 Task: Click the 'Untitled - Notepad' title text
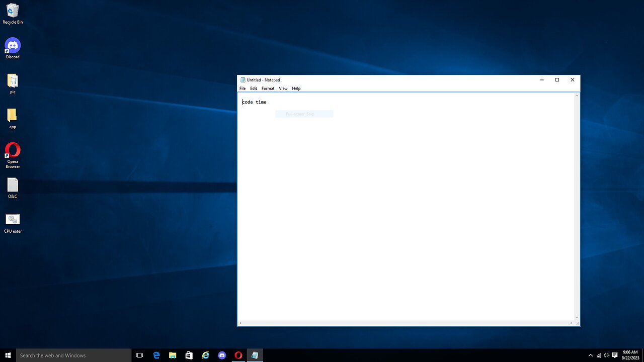[263, 80]
